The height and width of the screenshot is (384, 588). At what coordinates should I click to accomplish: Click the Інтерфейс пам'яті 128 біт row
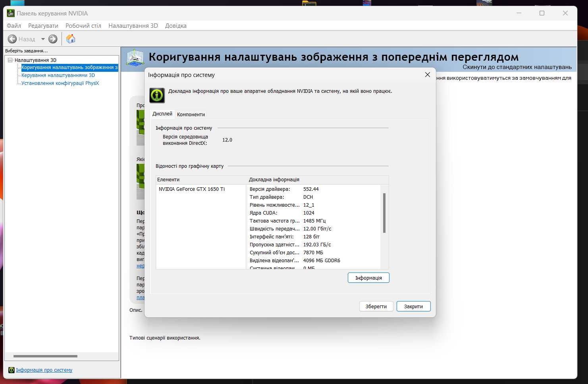(x=314, y=237)
